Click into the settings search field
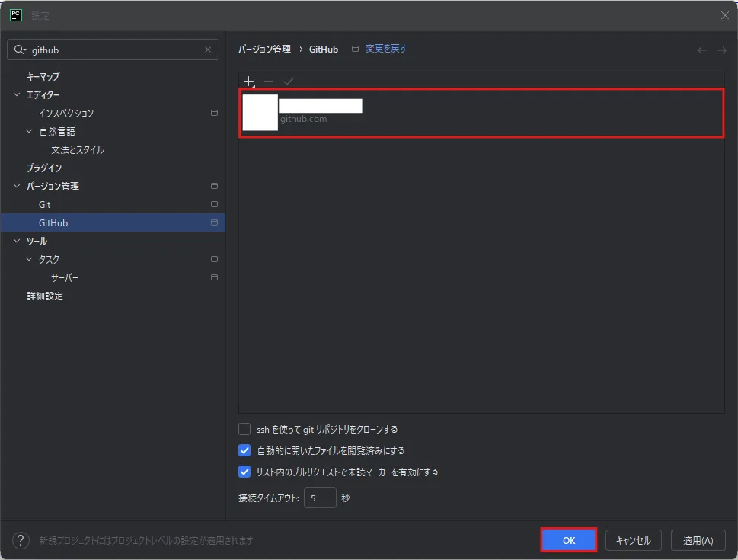Image resolution: width=738 pixels, height=560 pixels. (113, 50)
